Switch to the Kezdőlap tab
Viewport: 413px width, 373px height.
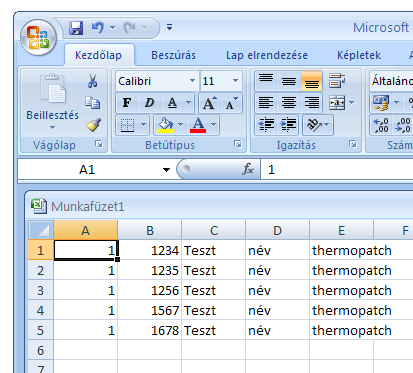(98, 55)
